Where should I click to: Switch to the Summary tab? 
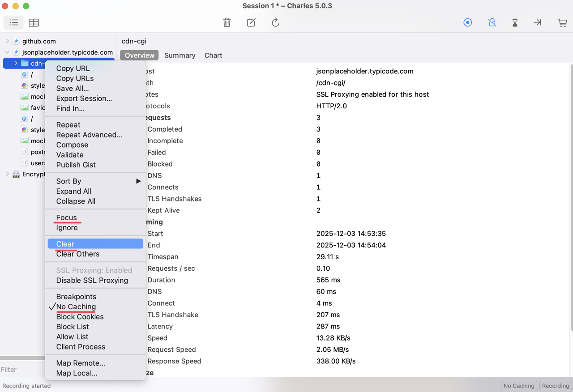(180, 55)
